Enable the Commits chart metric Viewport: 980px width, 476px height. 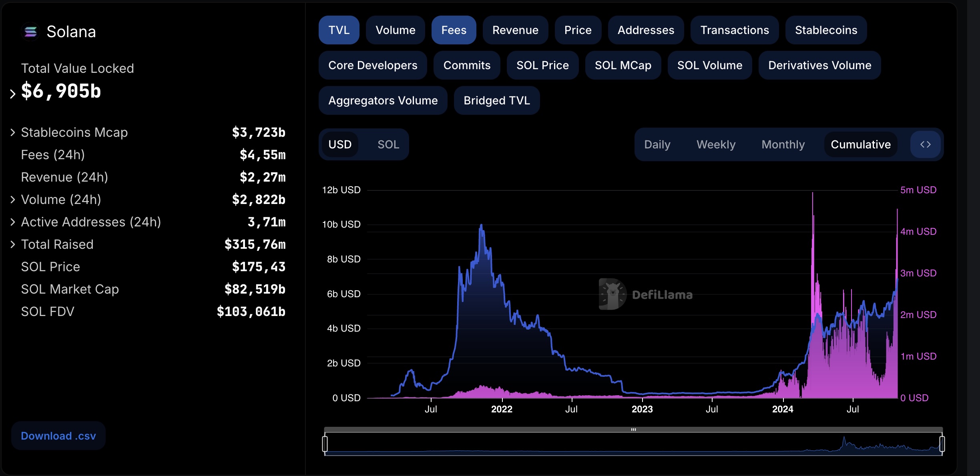pyautogui.click(x=467, y=65)
